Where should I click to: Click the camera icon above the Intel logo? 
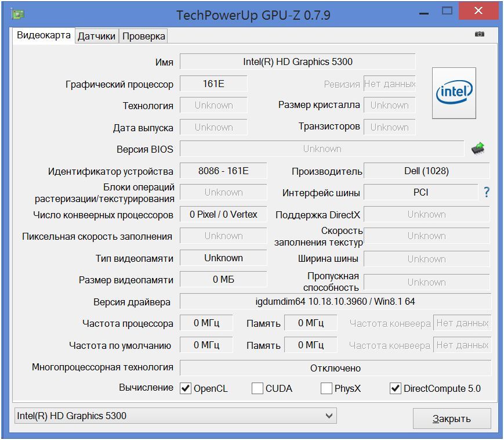point(479,35)
